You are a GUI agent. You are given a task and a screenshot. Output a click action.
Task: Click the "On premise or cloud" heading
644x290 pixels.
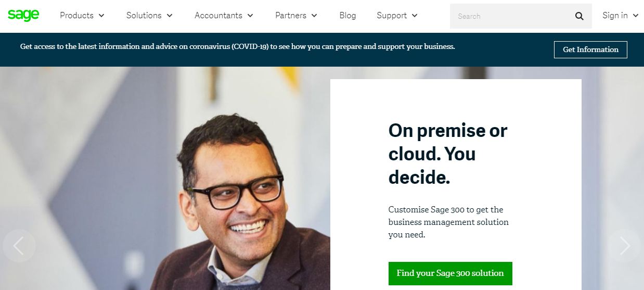pos(447,154)
